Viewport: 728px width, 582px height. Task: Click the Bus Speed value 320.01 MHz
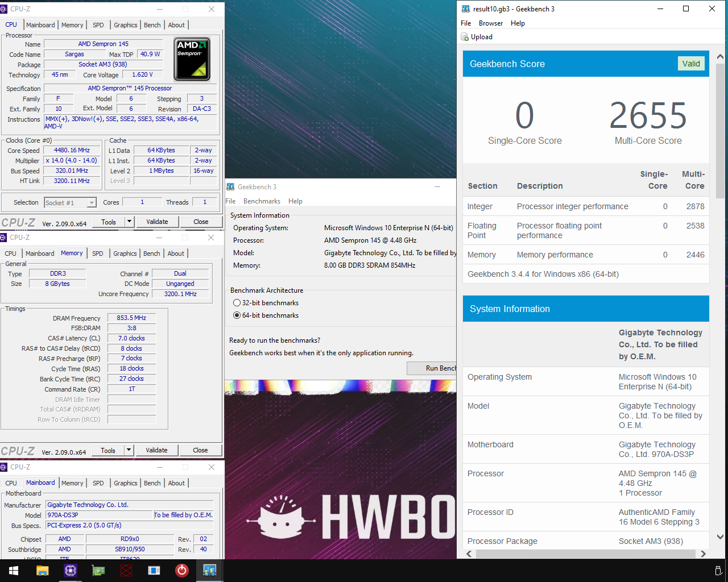pyautogui.click(x=72, y=171)
